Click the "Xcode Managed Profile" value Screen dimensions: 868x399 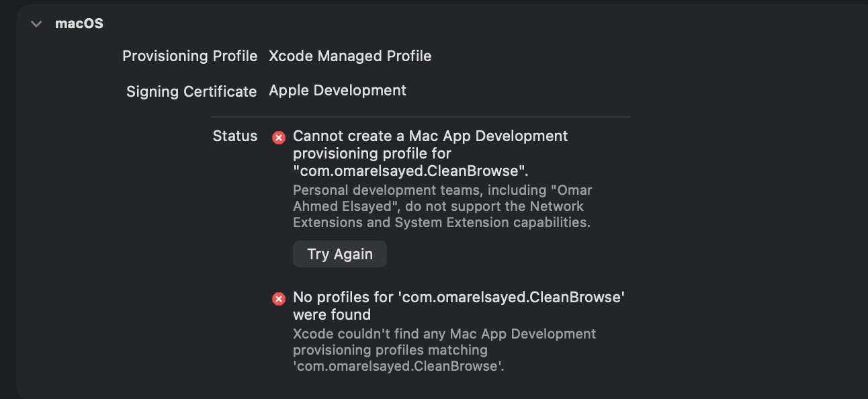(350, 56)
